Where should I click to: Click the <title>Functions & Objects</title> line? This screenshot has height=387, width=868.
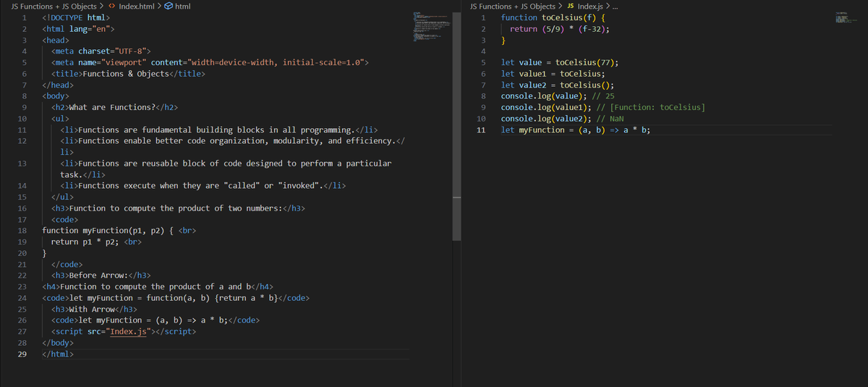pyautogui.click(x=128, y=74)
